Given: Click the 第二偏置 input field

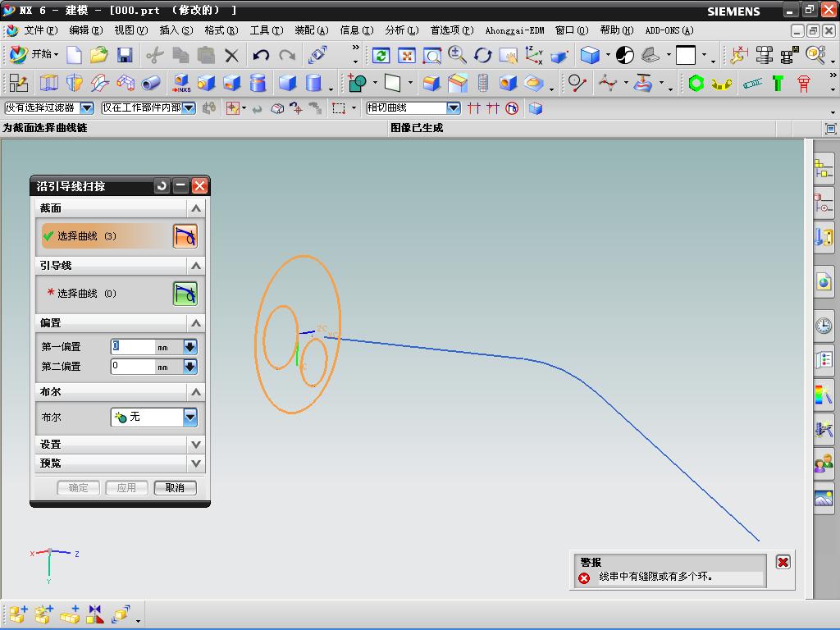Looking at the screenshot, I should coord(133,367).
